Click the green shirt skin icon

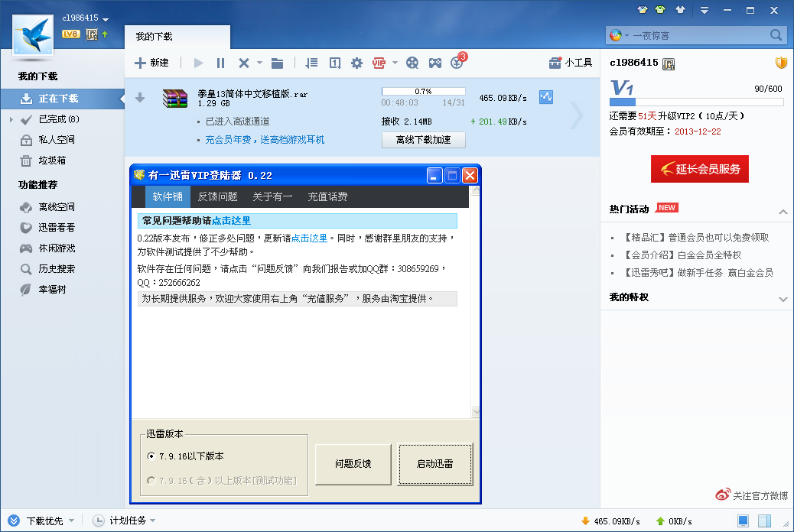pyautogui.click(x=660, y=10)
